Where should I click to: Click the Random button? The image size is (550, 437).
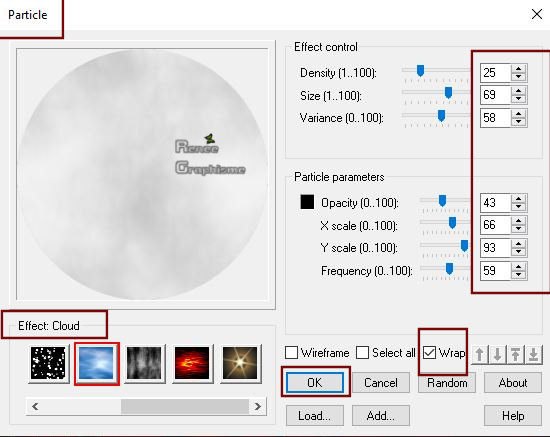pos(447,382)
